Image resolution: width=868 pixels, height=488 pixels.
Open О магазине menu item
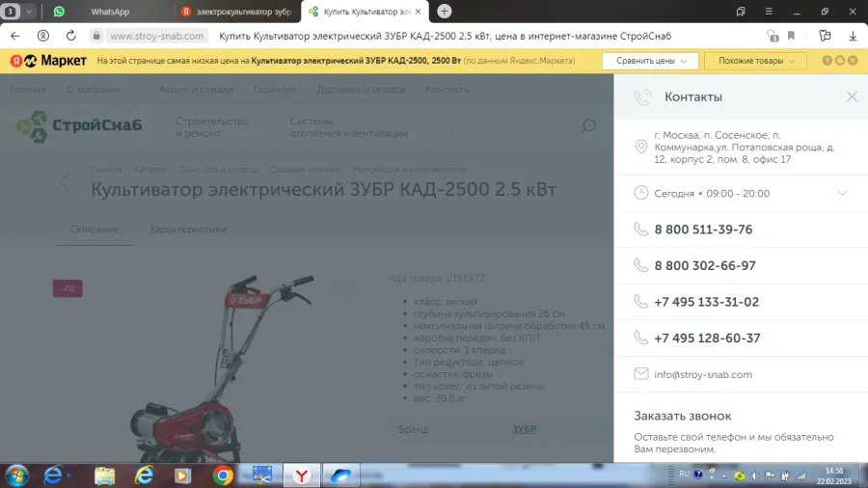point(94,89)
